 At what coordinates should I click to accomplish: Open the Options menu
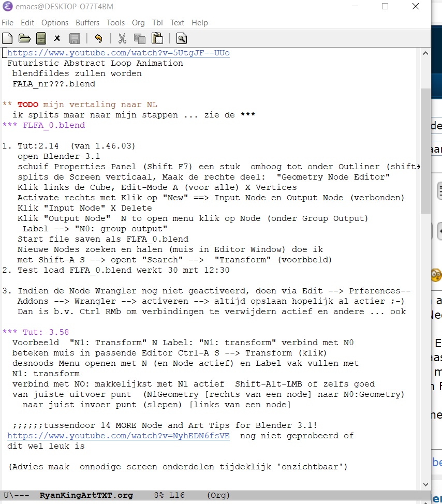tap(55, 23)
